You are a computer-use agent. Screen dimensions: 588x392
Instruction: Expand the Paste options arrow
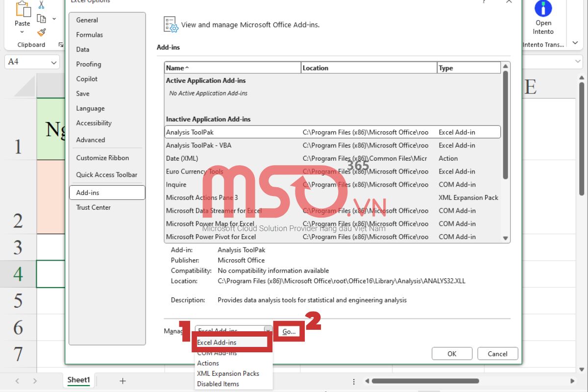tap(22, 32)
